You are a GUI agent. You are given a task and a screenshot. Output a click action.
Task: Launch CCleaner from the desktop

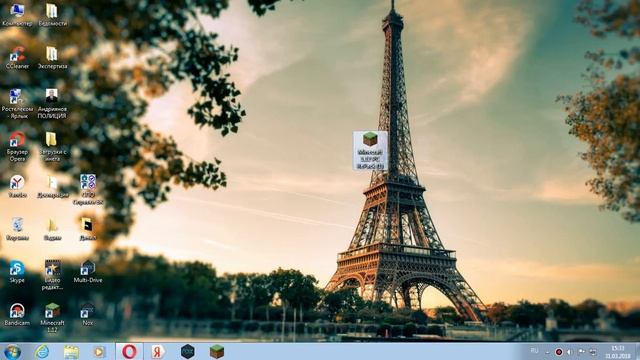[x=17, y=58]
